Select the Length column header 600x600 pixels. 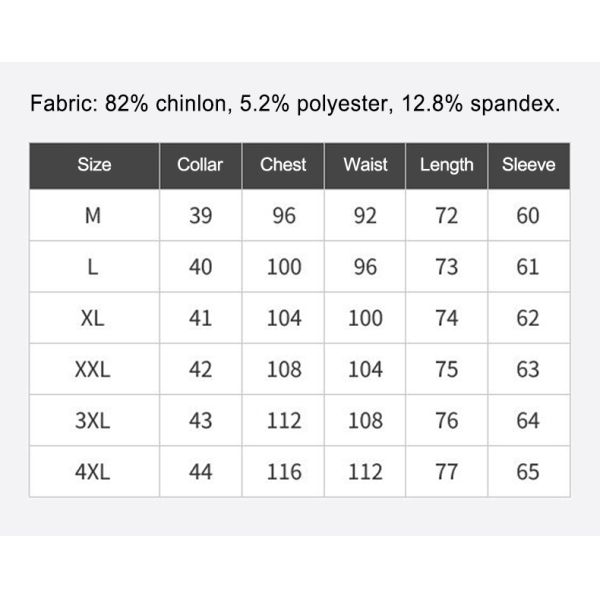tap(446, 165)
